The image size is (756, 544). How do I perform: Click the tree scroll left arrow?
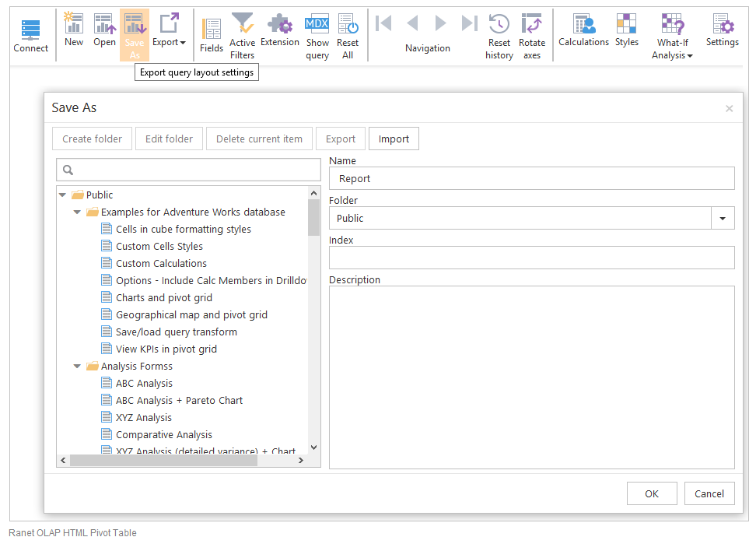click(x=63, y=461)
